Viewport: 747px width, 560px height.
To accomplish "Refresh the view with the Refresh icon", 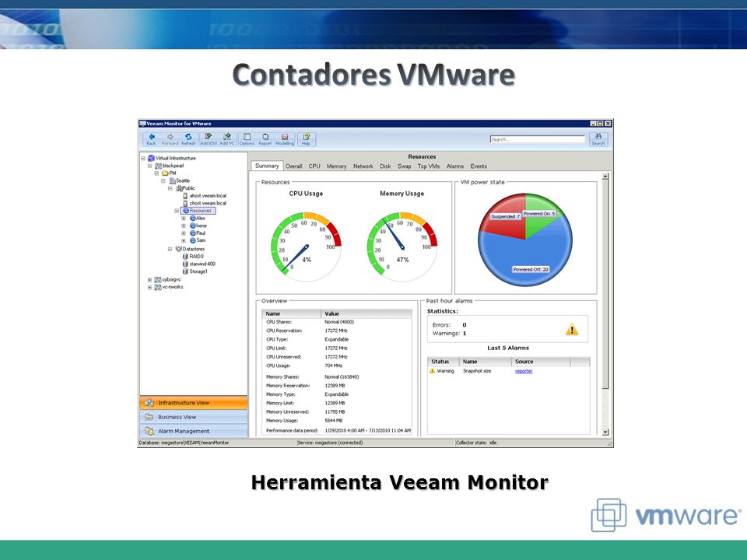I will point(188,139).
